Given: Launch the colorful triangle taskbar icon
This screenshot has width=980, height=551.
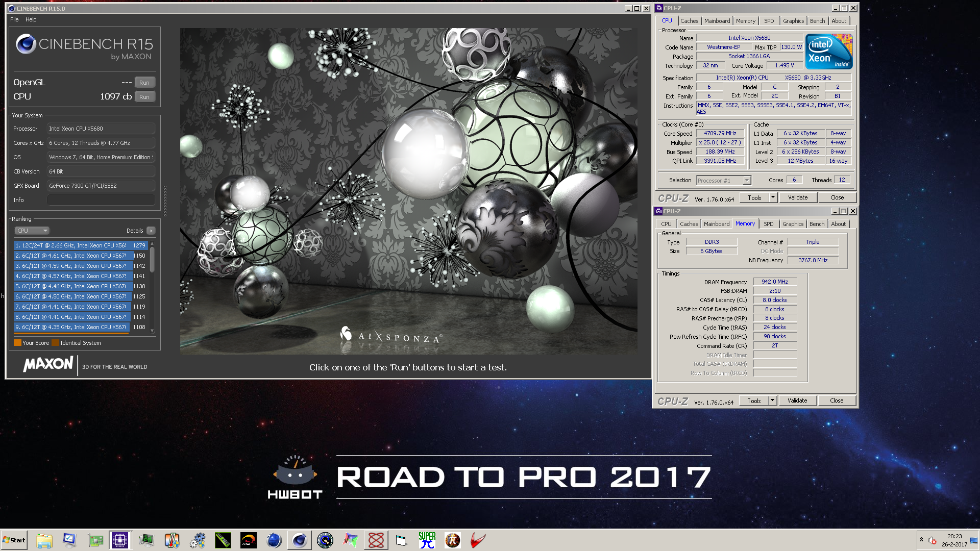Looking at the screenshot, I should (351, 540).
